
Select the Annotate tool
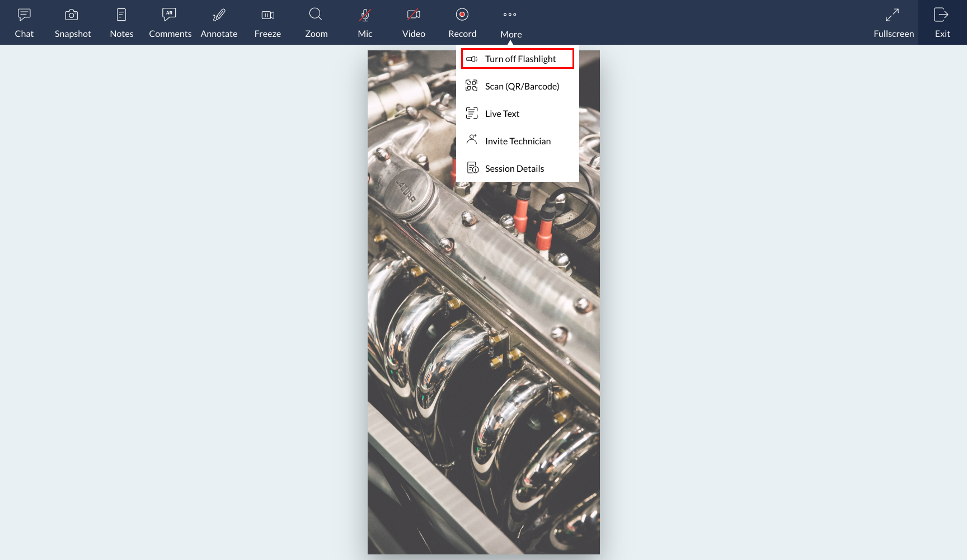tap(219, 22)
